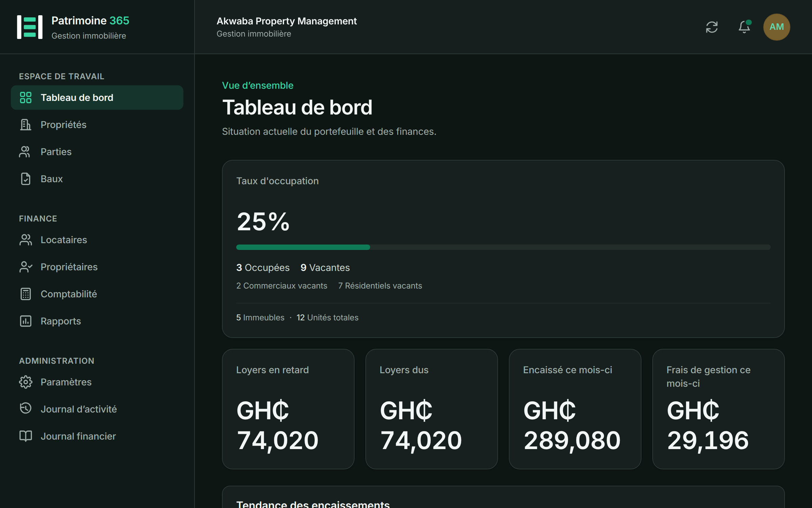
Task: Open the notifications bell
Action: (744, 27)
